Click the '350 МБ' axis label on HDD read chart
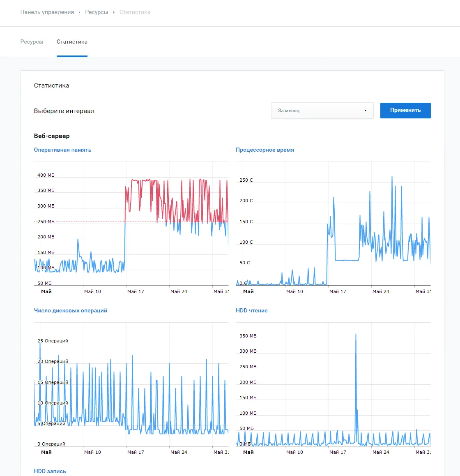The height and width of the screenshot is (476, 460). click(248, 336)
